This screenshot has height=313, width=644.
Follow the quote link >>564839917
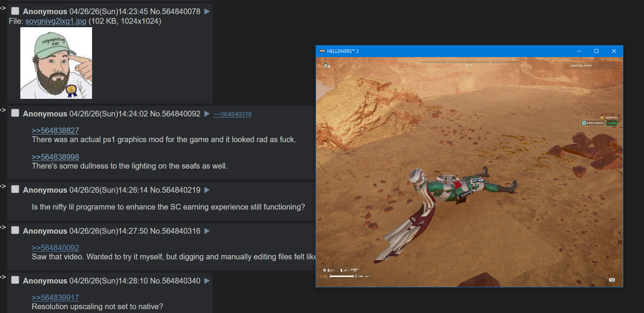click(55, 298)
